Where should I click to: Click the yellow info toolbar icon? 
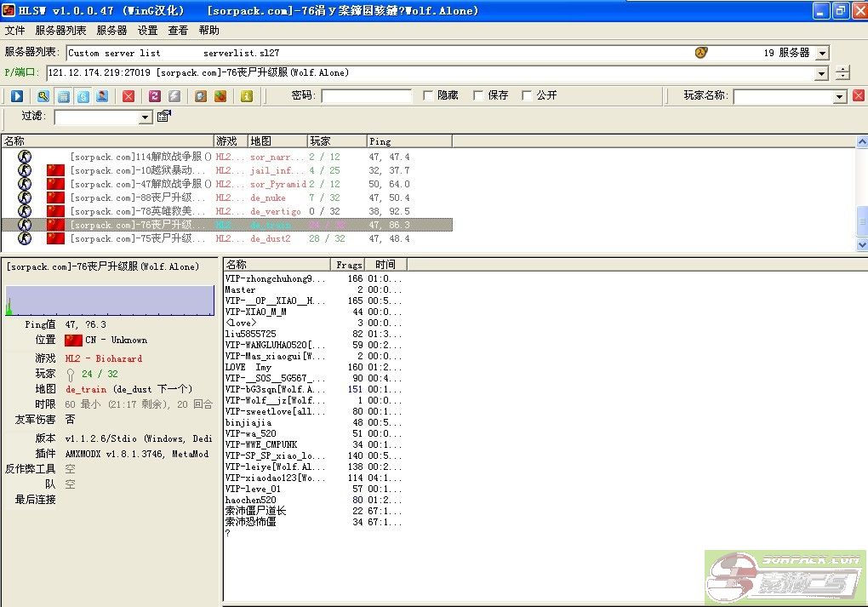pos(247,96)
